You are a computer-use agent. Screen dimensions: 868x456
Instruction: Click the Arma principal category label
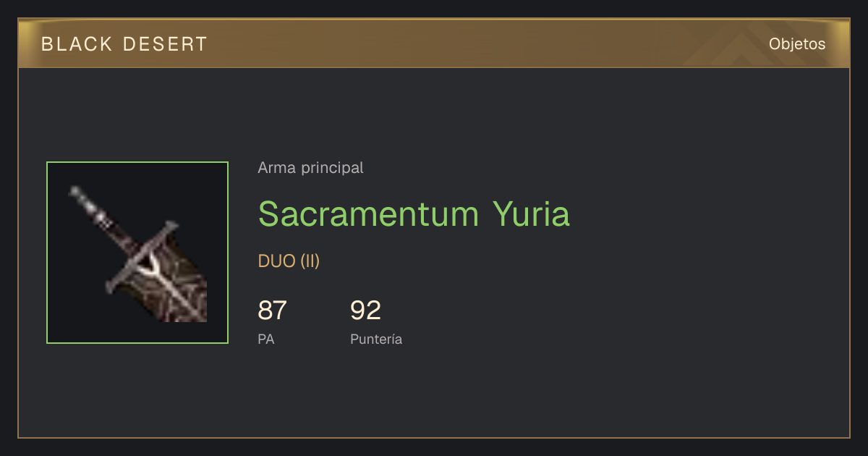(x=310, y=168)
